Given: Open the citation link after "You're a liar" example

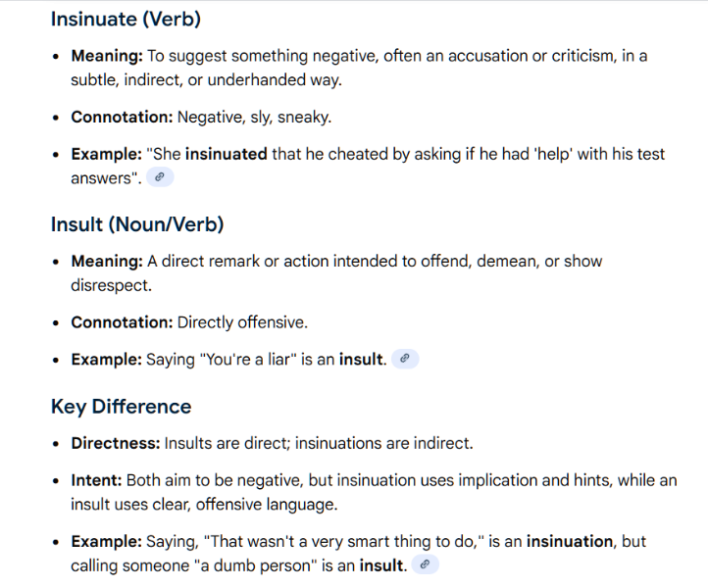Looking at the screenshot, I should pos(405,359).
